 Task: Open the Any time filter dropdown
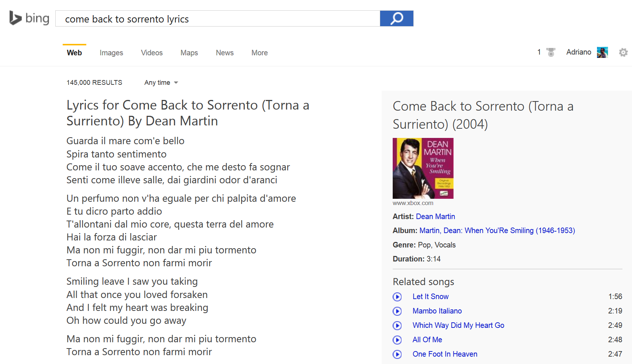tap(161, 83)
